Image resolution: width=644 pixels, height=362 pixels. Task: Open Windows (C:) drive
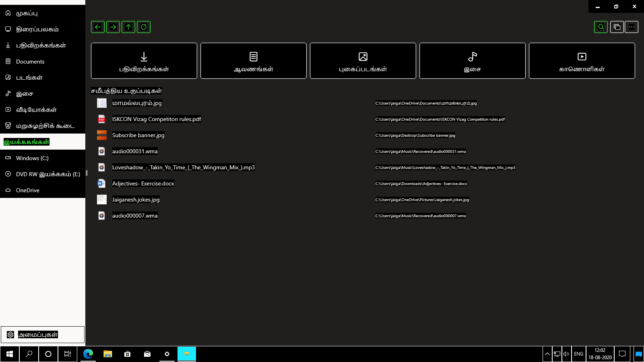(43, 158)
